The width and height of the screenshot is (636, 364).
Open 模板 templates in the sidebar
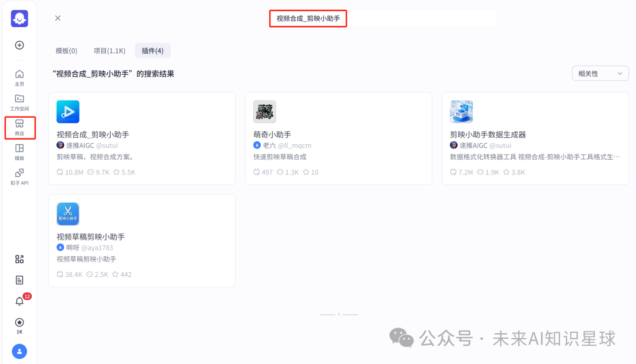[19, 152]
